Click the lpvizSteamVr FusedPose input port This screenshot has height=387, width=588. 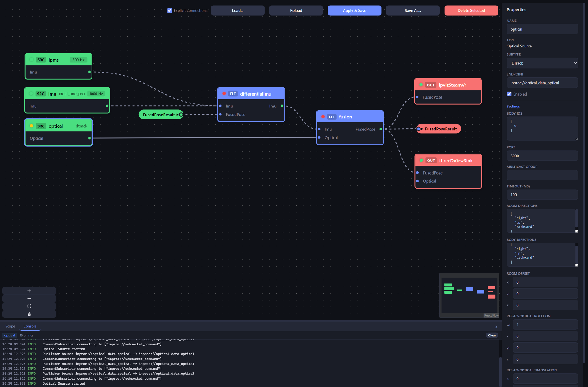[x=417, y=97]
